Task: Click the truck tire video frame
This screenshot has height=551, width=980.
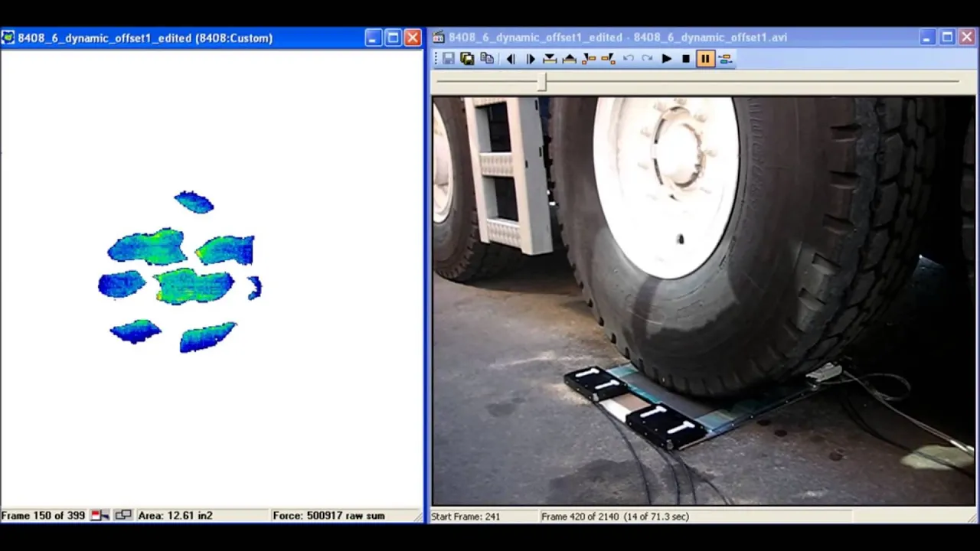Action: (703, 301)
